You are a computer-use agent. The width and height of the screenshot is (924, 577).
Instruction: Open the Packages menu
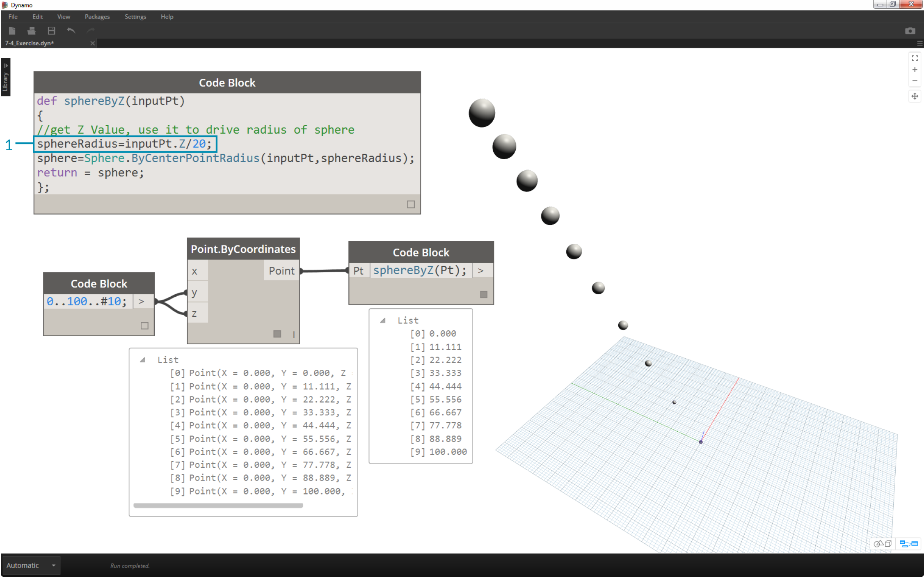tap(97, 16)
